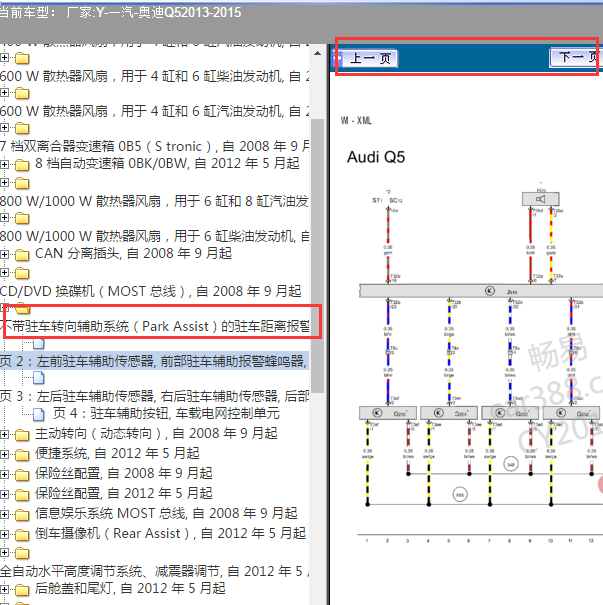This screenshot has width=603, height=605.
Task: Select 7 档双离合器变速箱 0B5（S tronic）label
Action: pos(154,146)
